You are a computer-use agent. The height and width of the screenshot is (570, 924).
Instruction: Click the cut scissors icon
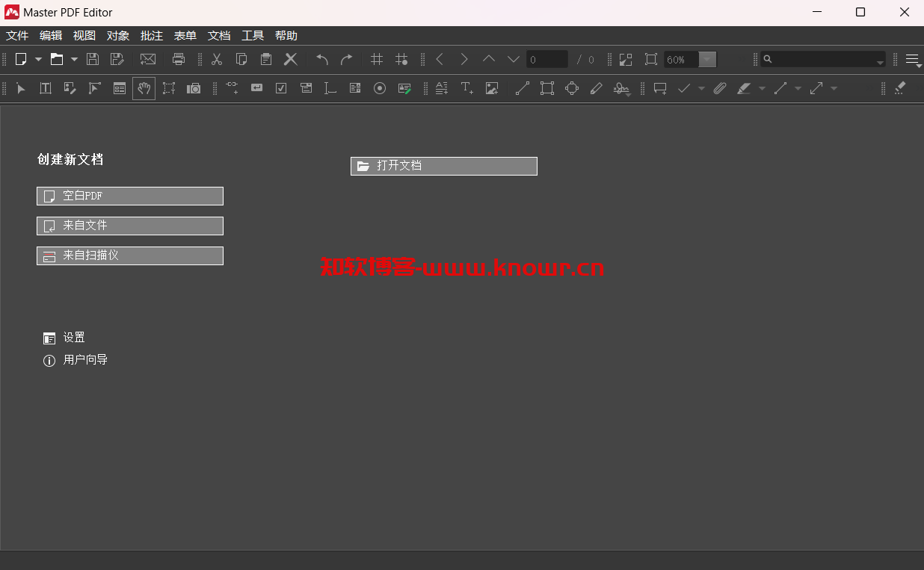click(x=217, y=59)
